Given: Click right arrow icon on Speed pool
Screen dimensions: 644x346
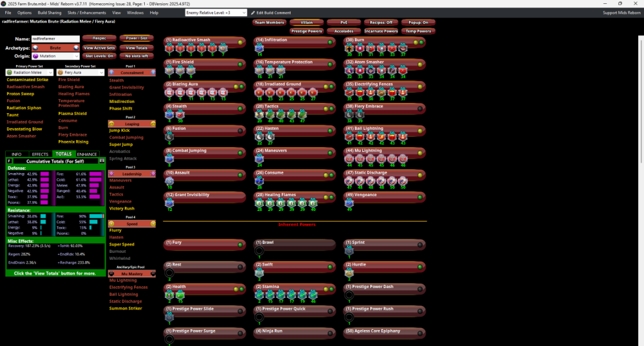Looking at the screenshot, I should 152,224.
